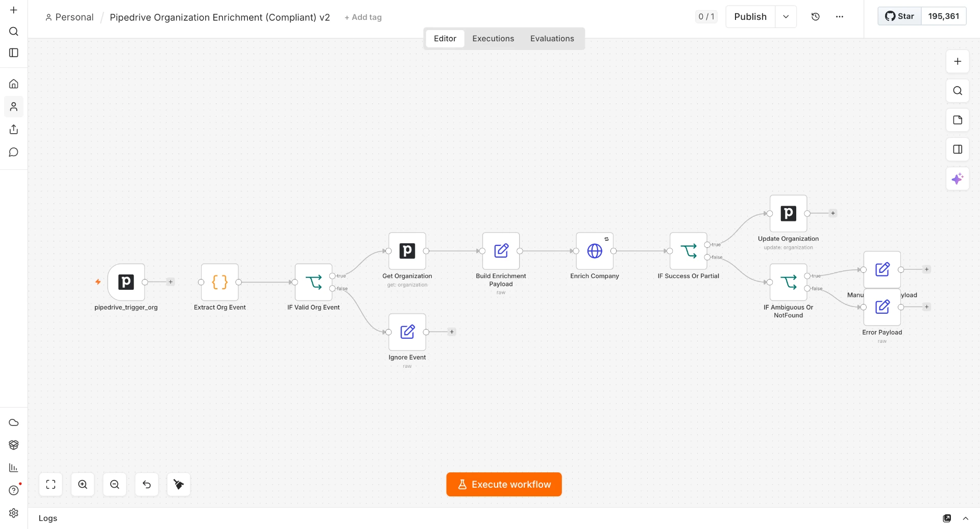This screenshot has height=529, width=980.
Task: Open the Personal breadcrumb link
Action: (69, 17)
